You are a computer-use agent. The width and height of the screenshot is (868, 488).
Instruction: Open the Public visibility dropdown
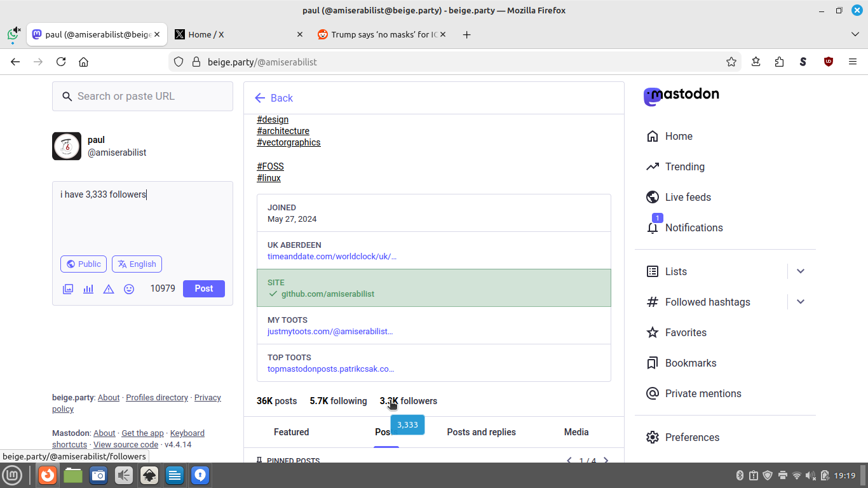83,264
